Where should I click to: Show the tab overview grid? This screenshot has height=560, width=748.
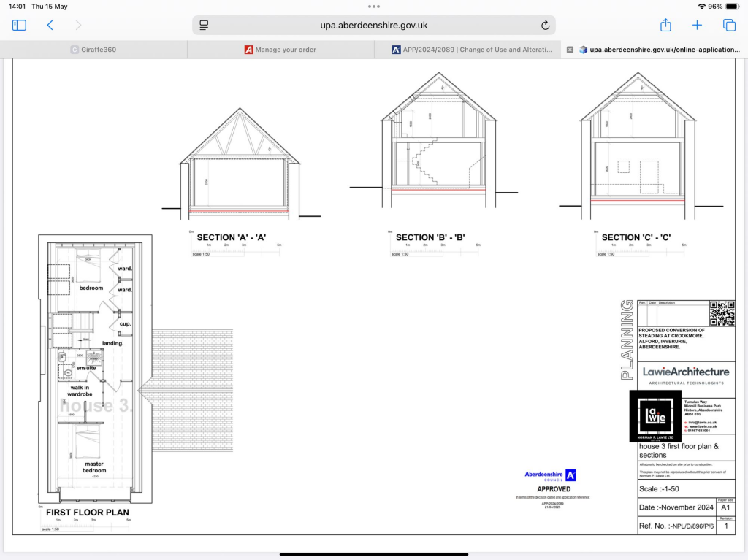[729, 26]
